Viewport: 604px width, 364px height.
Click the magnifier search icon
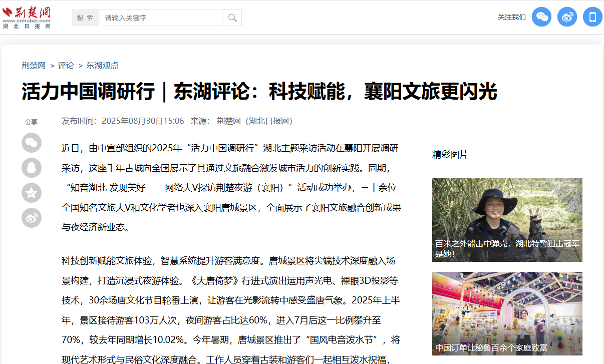coord(232,18)
